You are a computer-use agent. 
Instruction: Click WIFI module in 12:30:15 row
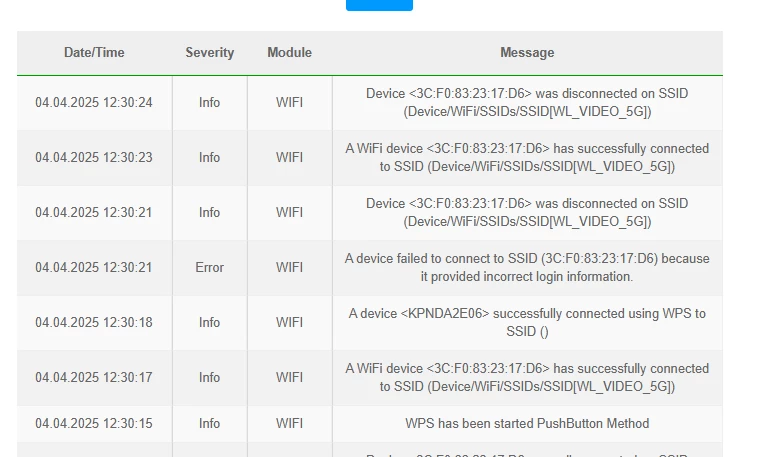(290, 424)
